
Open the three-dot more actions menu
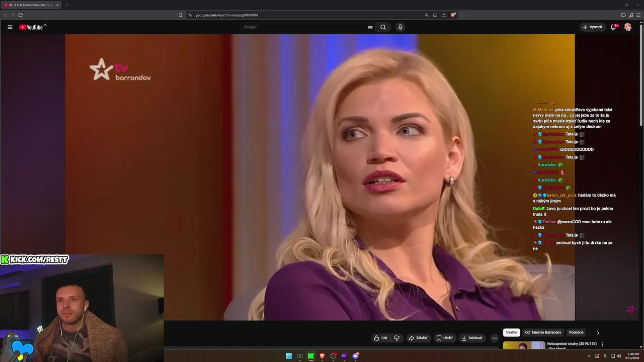495,338
